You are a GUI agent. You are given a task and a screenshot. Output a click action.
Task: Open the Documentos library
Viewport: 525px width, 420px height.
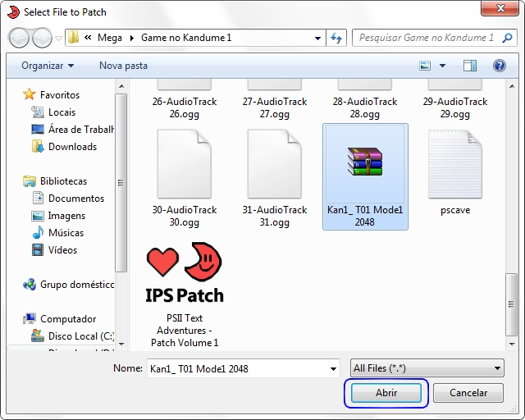click(76, 199)
